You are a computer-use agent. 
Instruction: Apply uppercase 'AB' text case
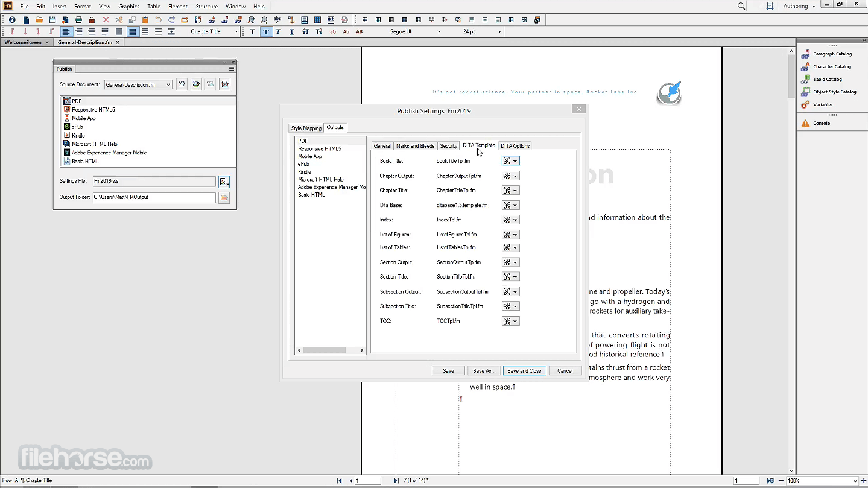[x=360, y=31]
